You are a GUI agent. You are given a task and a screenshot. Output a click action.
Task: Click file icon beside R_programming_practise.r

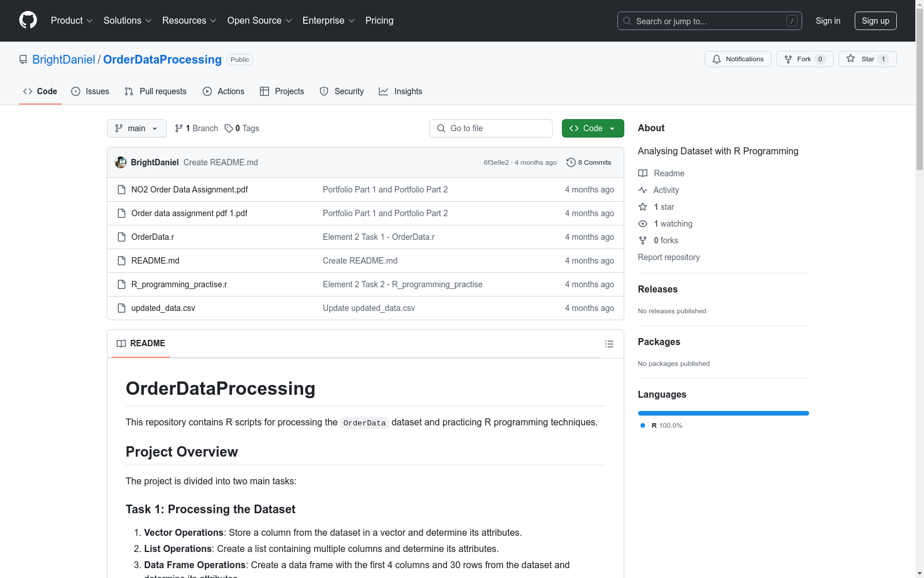pos(121,284)
